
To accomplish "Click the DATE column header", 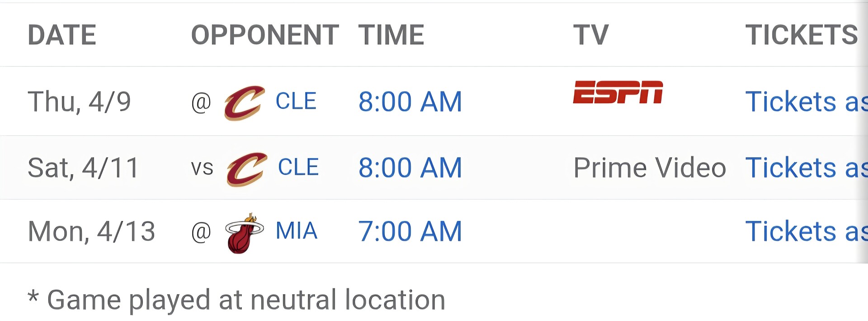I will point(62,35).
